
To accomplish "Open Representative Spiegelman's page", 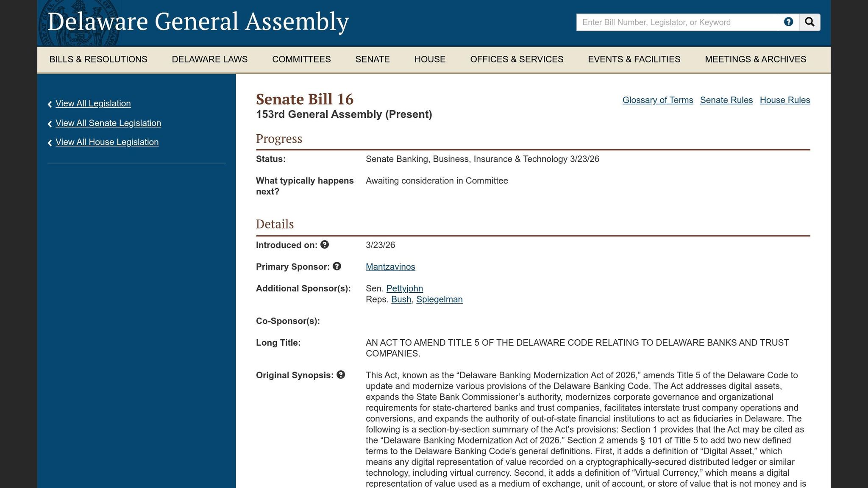I will 440,299.
